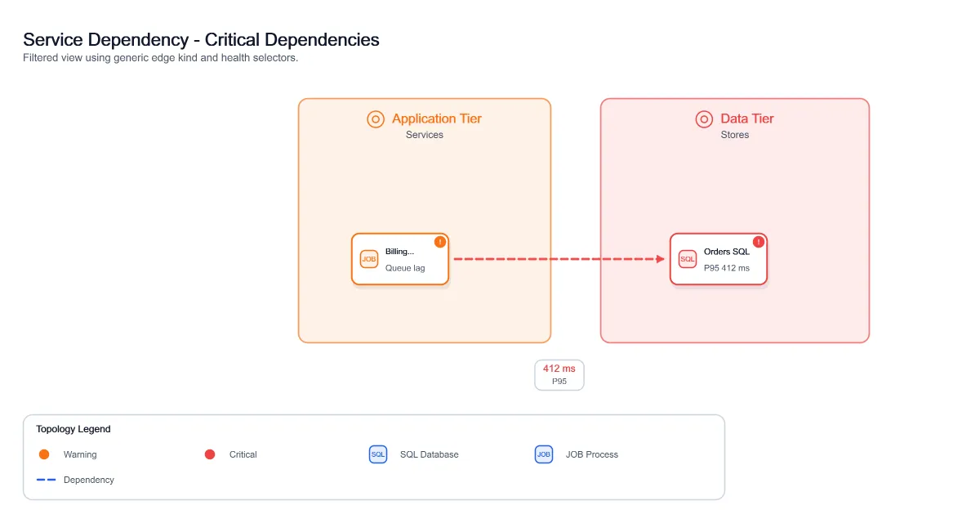Select the Billing job node card
980x523 pixels.
click(x=400, y=259)
